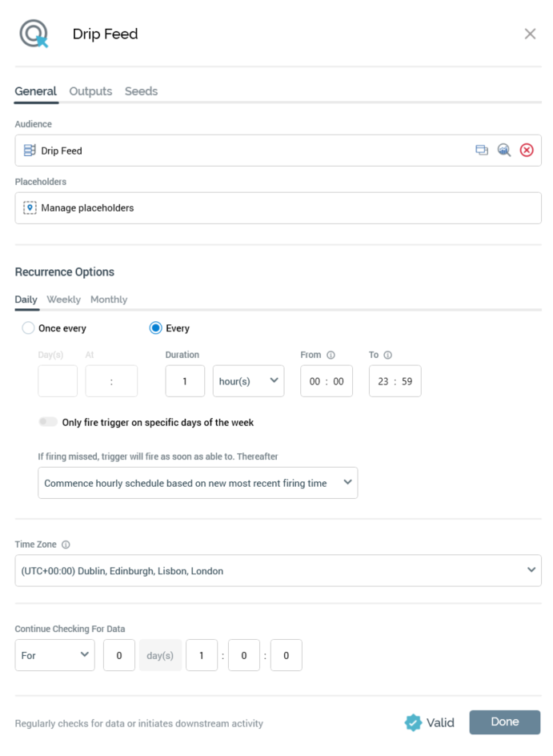The height and width of the screenshot is (756, 553).
Task: Click the info icon next to From
Action: (331, 355)
